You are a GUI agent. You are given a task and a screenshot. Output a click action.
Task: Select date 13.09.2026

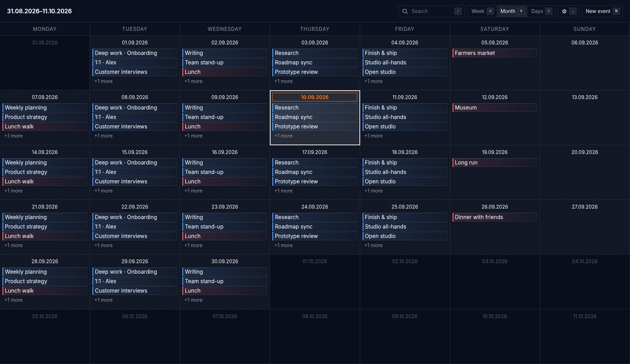585,97
